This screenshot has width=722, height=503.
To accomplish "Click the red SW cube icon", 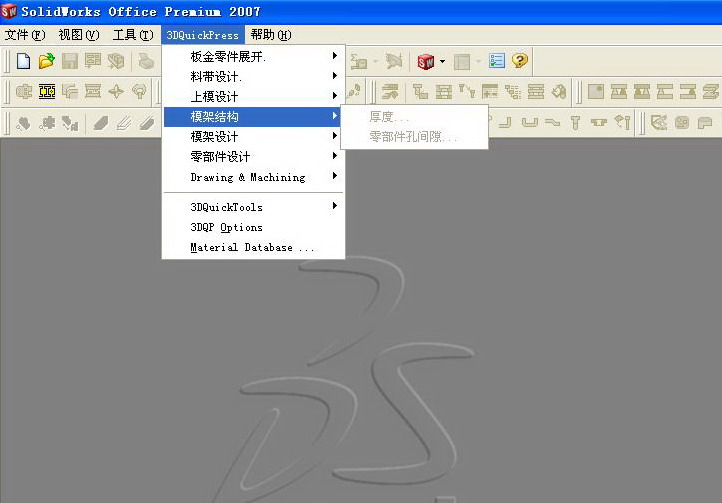I will 426,61.
